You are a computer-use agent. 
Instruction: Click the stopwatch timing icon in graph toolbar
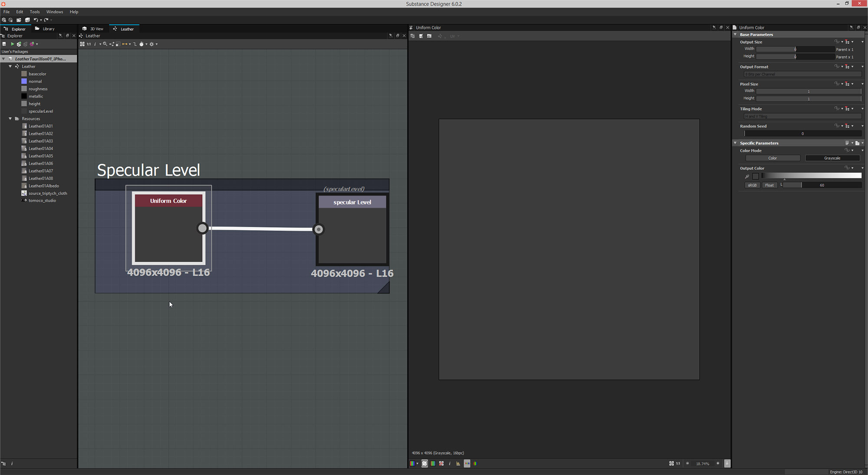(141, 44)
